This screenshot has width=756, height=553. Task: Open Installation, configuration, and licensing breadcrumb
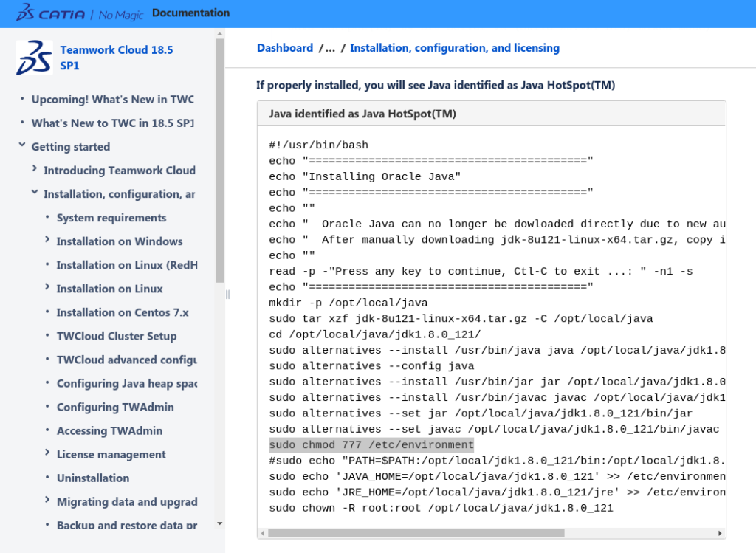(455, 48)
